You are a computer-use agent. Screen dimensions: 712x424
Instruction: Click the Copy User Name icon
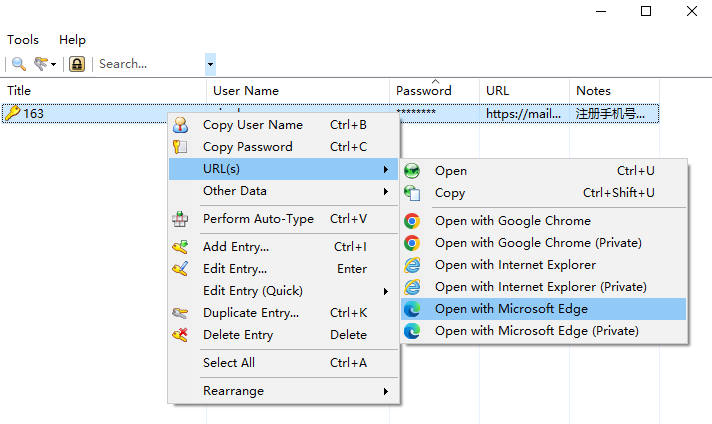[x=180, y=125]
